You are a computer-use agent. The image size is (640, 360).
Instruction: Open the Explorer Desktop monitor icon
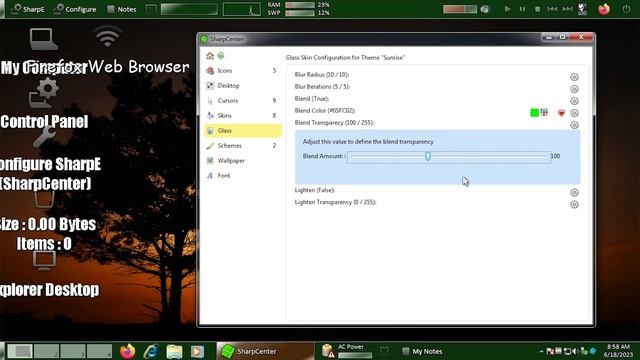point(44,261)
